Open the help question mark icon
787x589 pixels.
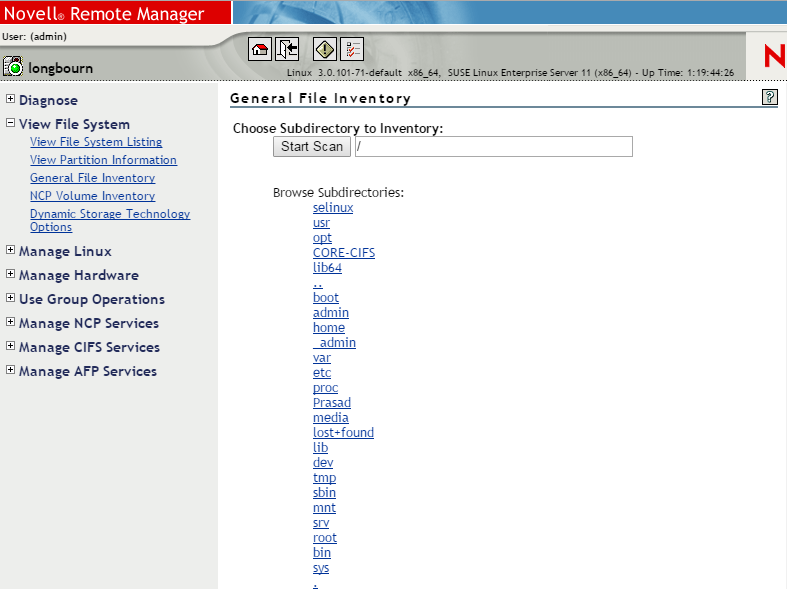click(769, 97)
